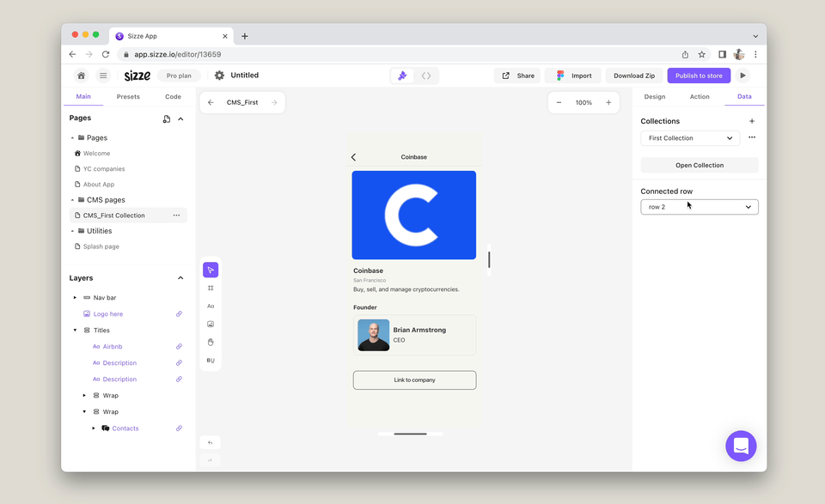The image size is (825, 504).
Task: Switch to code view brackets icon
Action: pos(426,76)
